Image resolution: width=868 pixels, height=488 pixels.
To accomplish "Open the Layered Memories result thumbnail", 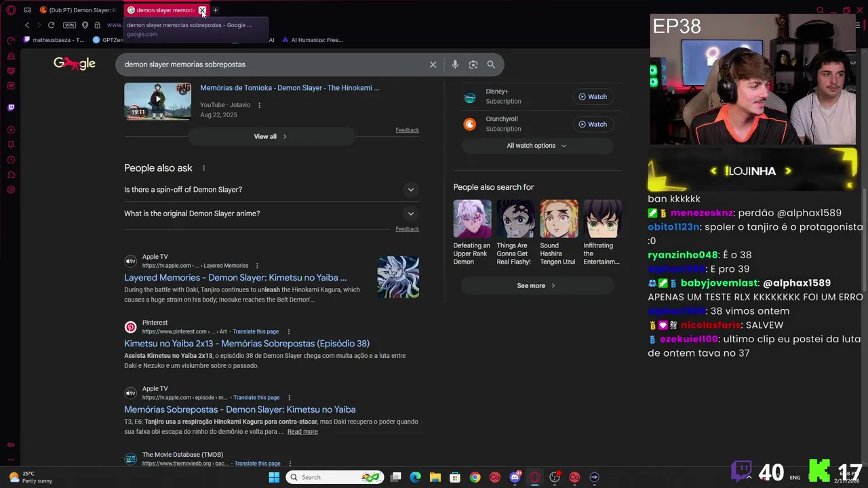I will (x=398, y=277).
